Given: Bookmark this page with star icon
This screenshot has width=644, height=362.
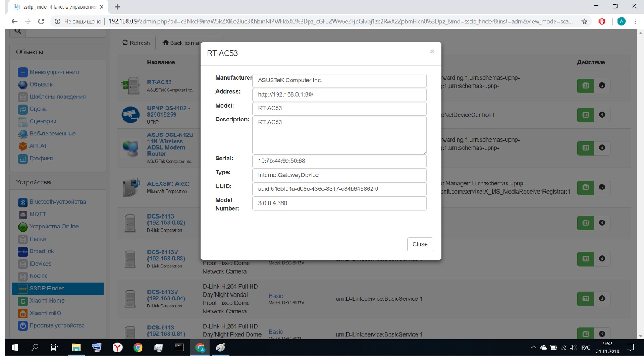Looking at the screenshot, I should click(x=584, y=21).
